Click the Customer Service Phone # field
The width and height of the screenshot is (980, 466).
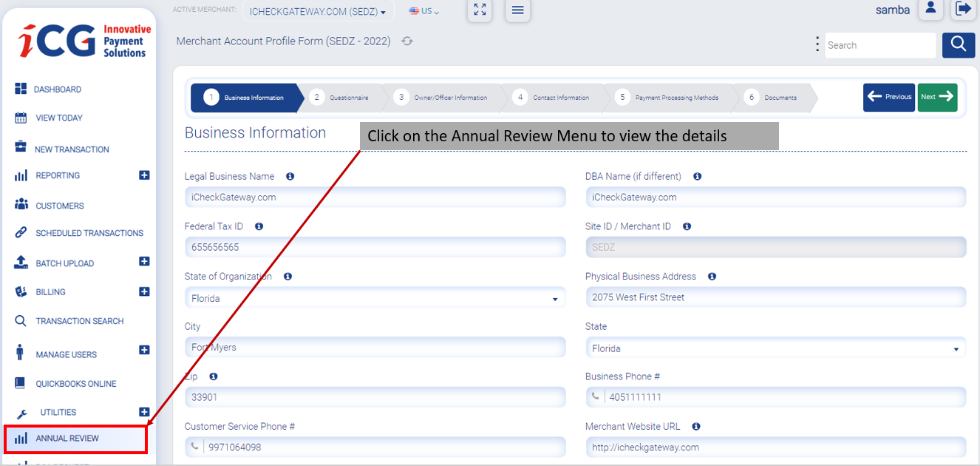[375, 448]
